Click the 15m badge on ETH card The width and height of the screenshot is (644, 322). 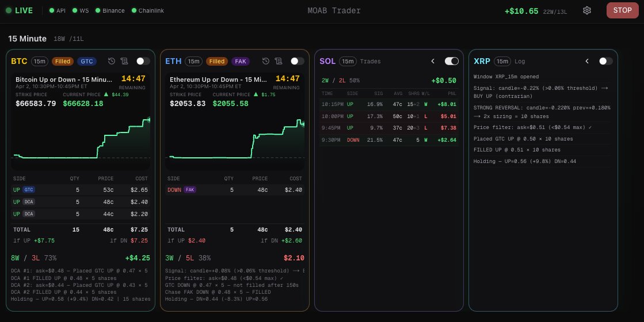[x=193, y=61]
